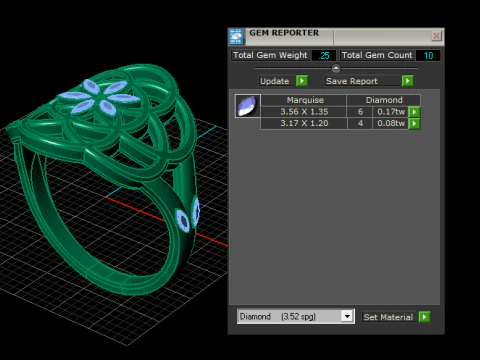Click the quantity 6 cell
Image resolution: width=480 pixels, height=360 pixels.
(x=360, y=112)
